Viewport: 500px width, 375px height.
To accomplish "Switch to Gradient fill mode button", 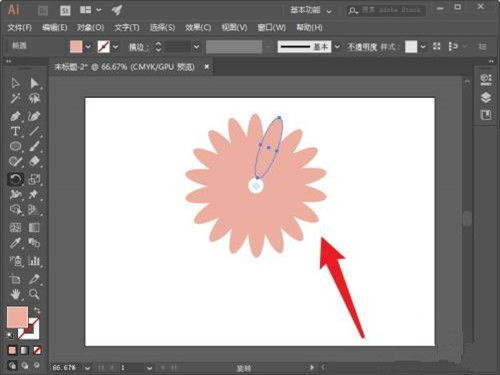I will tap(24, 350).
